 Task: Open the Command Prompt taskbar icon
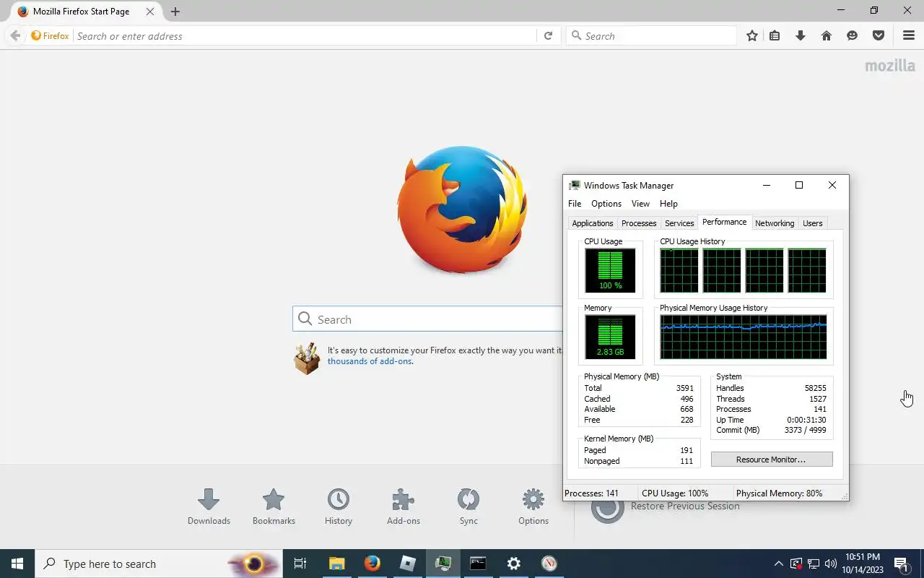coord(478,564)
